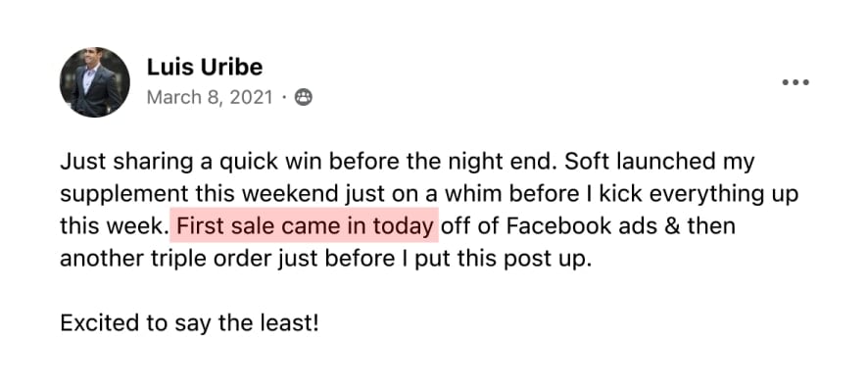Open the March 8, 2021 timestamp link
This screenshot has width=868, height=390.
click(x=210, y=98)
